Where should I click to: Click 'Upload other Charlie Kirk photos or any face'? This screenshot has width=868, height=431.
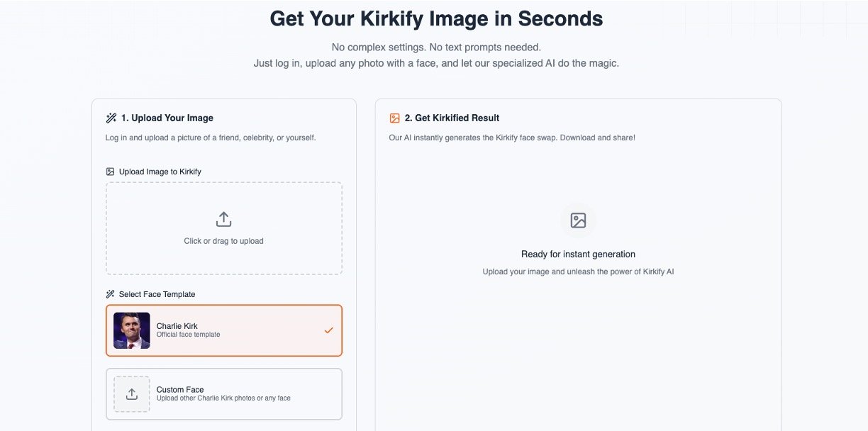click(x=223, y=398)
